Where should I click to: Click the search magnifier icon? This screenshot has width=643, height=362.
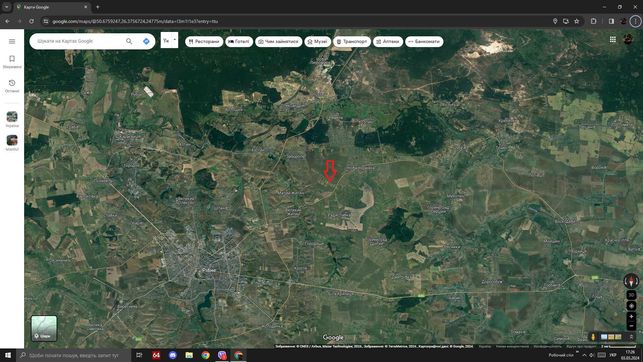point(129,41)
